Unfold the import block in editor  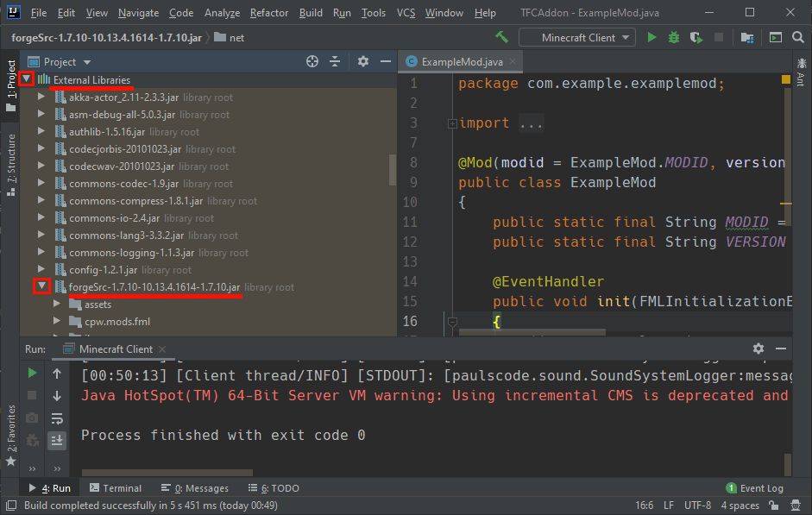point(452,123)
